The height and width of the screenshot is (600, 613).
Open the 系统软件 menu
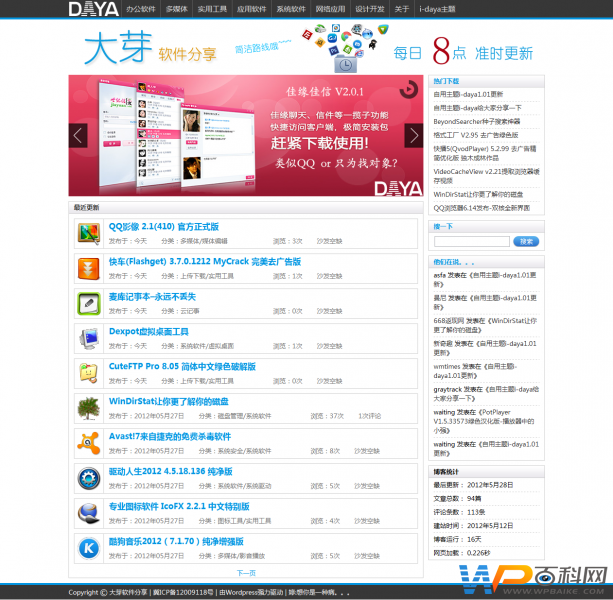tap(291, 9)
